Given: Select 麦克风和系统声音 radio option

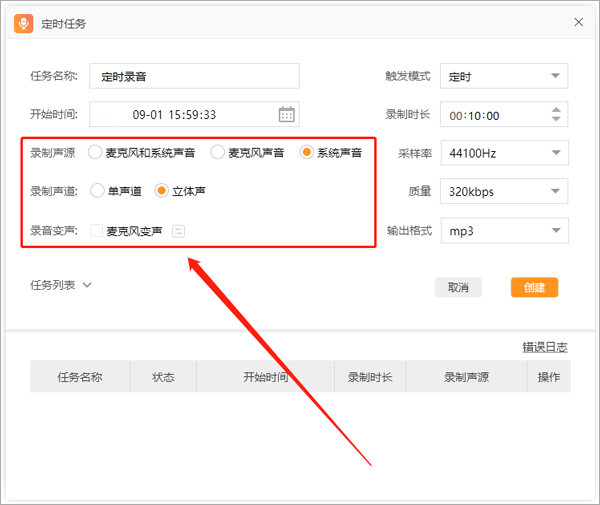Looking at the screenshot, I should coord(95,152).
